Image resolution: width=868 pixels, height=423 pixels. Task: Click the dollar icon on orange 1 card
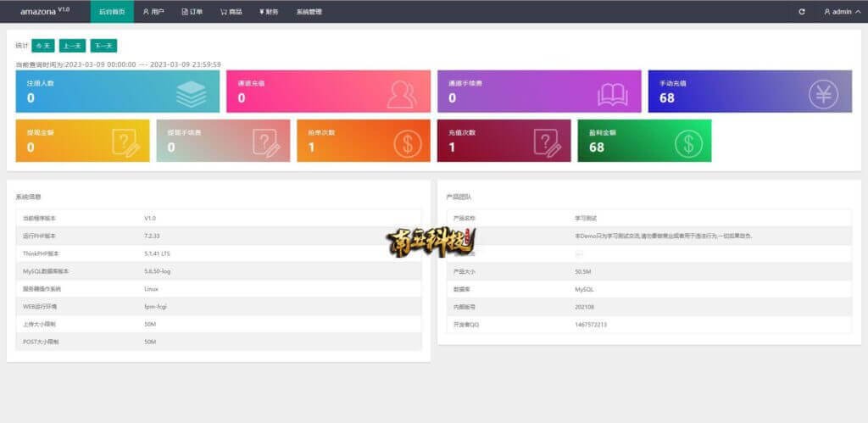pos(407,142)
